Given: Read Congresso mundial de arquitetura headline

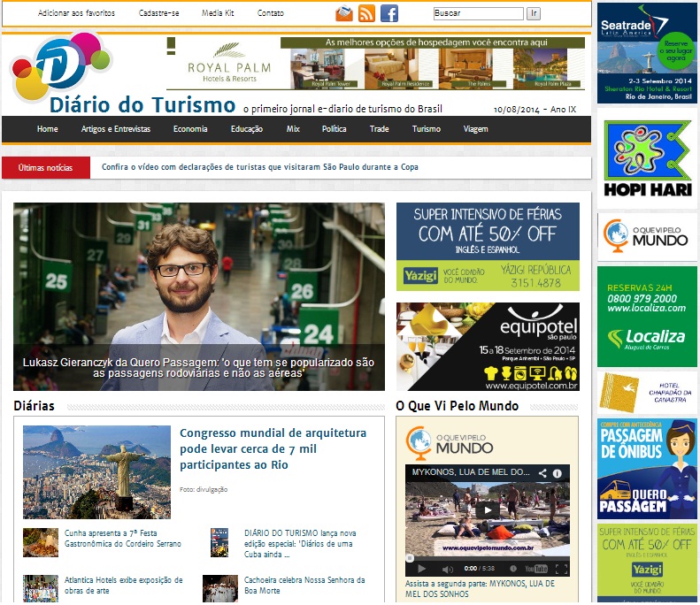Looking at the screenshot, I should tap(273, 448).
